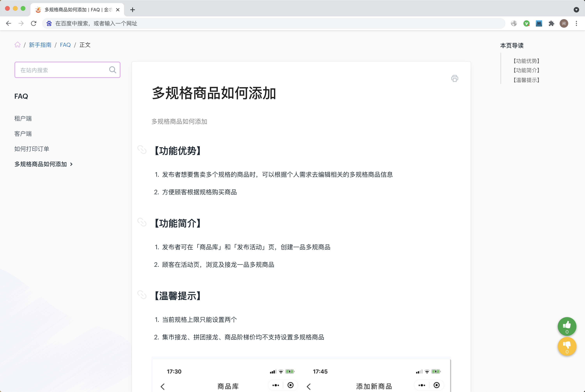Viewport: 585px width, 392px height.
Task: Copy anchor link beside 【温馨提示】 heading
Action: [x=142, y=294]
